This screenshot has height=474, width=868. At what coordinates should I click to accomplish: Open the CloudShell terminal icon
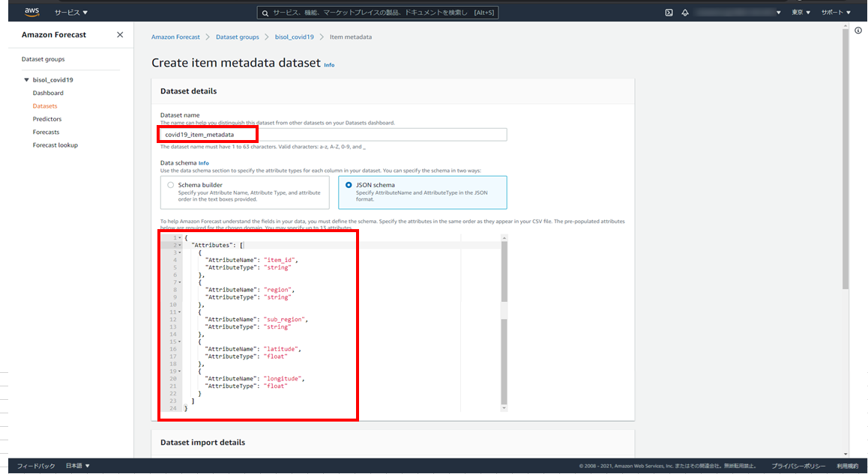(669, 13)
